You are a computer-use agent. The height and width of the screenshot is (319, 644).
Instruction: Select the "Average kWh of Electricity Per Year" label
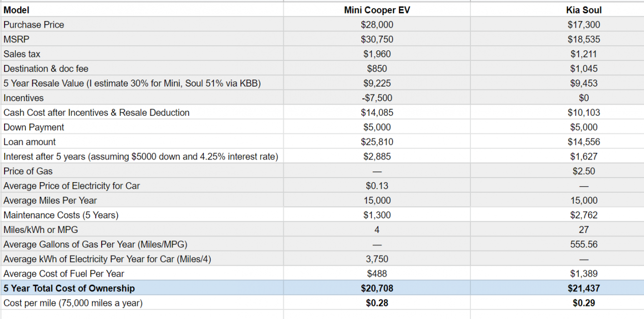tap(107, 259)
